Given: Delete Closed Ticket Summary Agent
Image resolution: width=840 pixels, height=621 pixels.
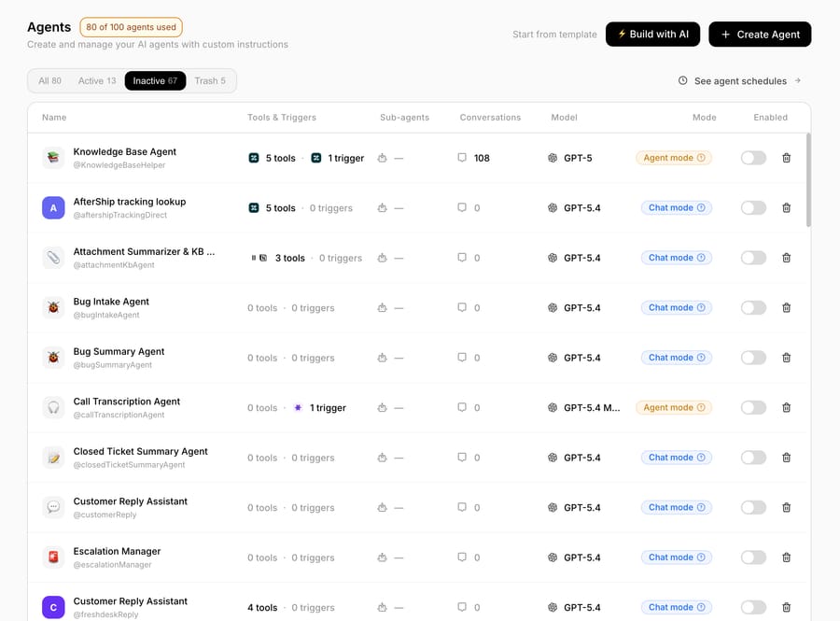Looking at the screenshot, I should (x=786, y=458).
